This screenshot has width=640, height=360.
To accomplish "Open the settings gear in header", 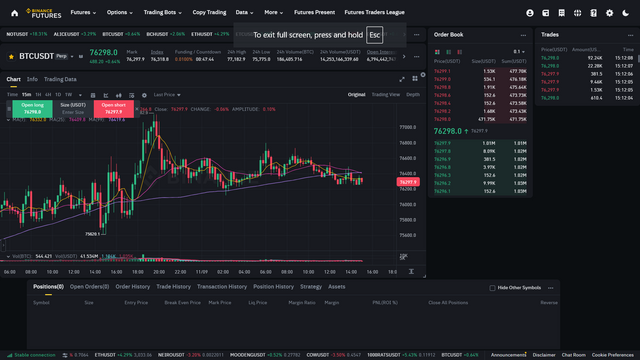I will point(609,13).
